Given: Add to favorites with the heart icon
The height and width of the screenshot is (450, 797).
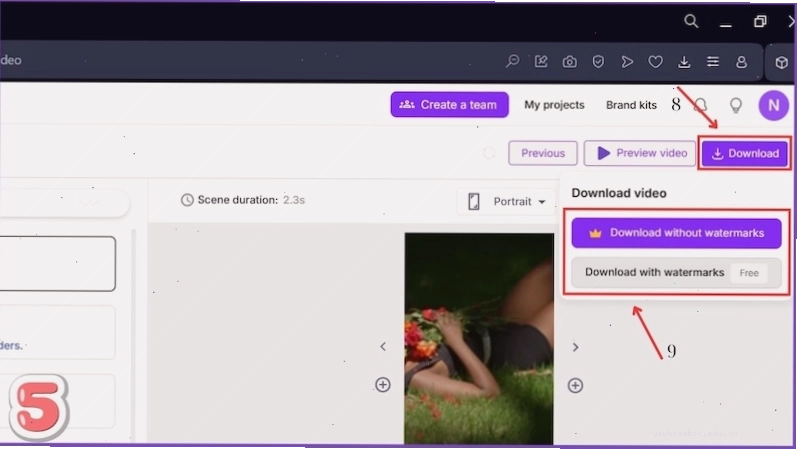Looking at the screenshot, I should click(655, 62).
